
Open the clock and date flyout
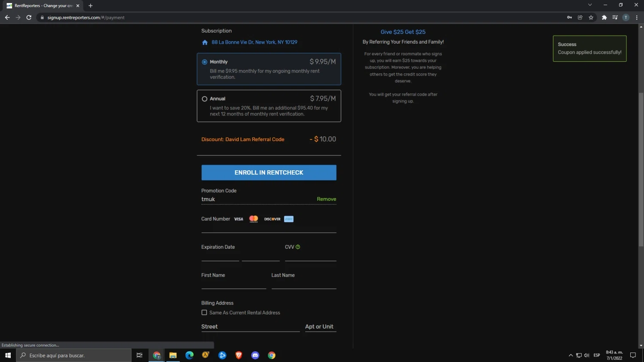point(614,355)
